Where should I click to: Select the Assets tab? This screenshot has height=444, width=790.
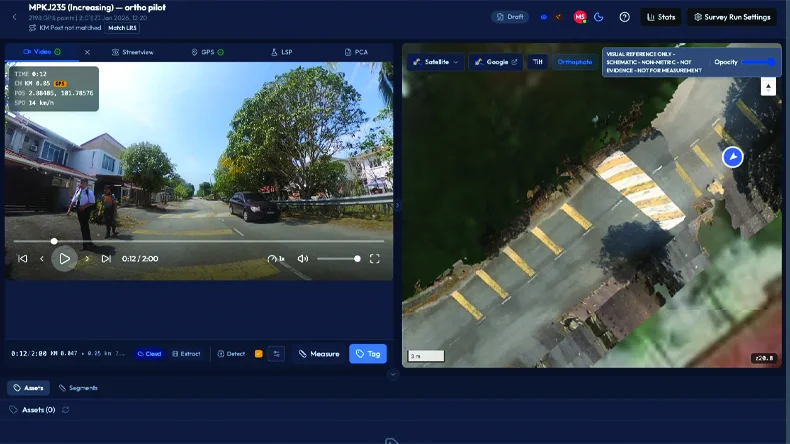[x=28, y=388]
